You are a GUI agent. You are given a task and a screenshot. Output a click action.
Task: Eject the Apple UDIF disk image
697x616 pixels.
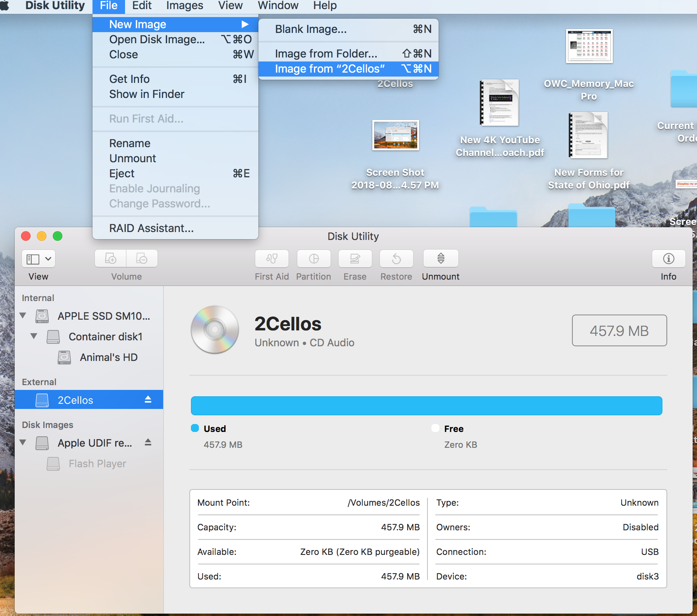148,442
